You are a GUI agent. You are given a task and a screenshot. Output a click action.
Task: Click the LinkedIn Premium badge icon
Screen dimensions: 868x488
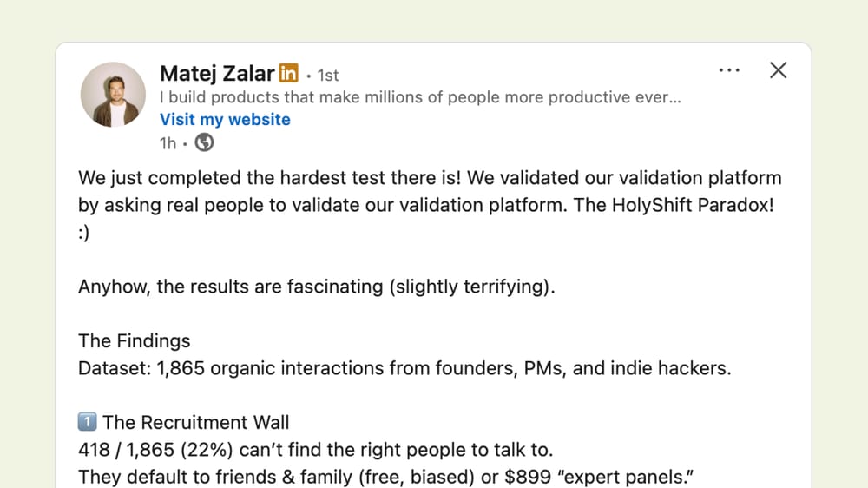click(289, 74)
